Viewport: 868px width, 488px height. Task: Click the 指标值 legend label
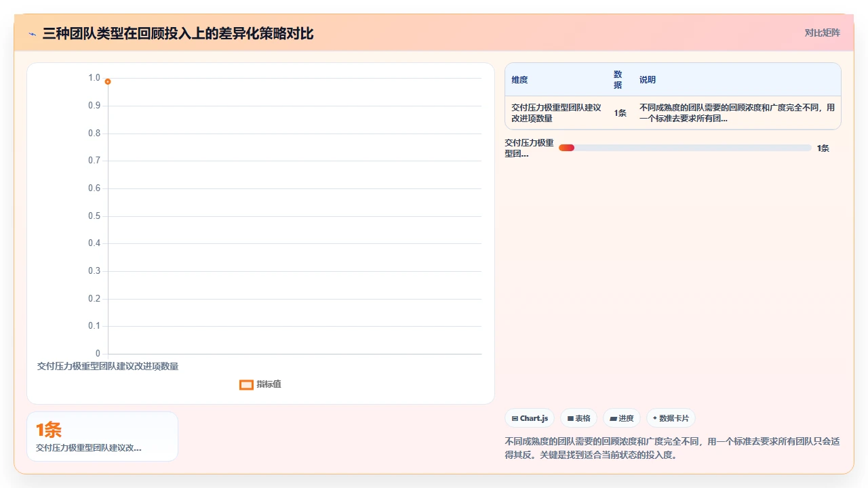click(269, 384)
